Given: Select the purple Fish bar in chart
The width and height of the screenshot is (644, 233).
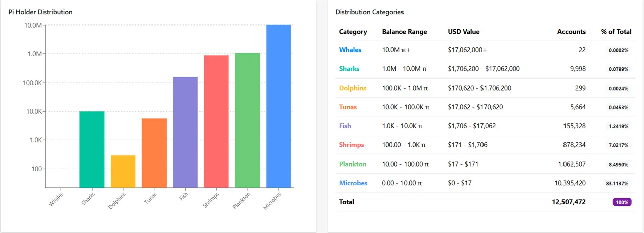Looking at the screenshot, I should point(185,132).
